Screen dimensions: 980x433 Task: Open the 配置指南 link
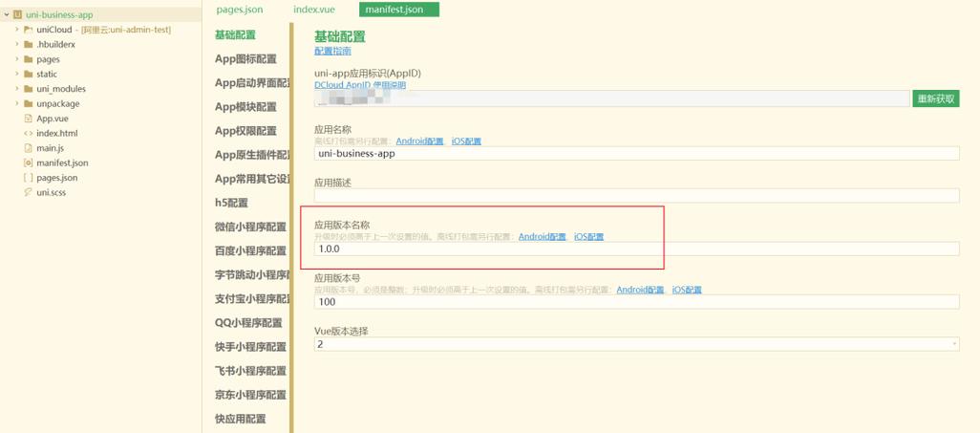click(x=332, y=51)
